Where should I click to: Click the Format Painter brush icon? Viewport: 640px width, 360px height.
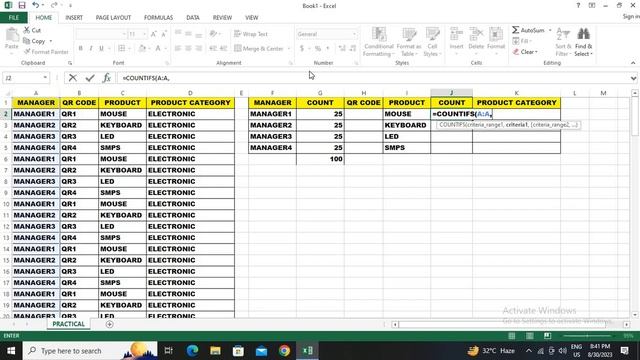pyautogui.click(x=27, y=52)
